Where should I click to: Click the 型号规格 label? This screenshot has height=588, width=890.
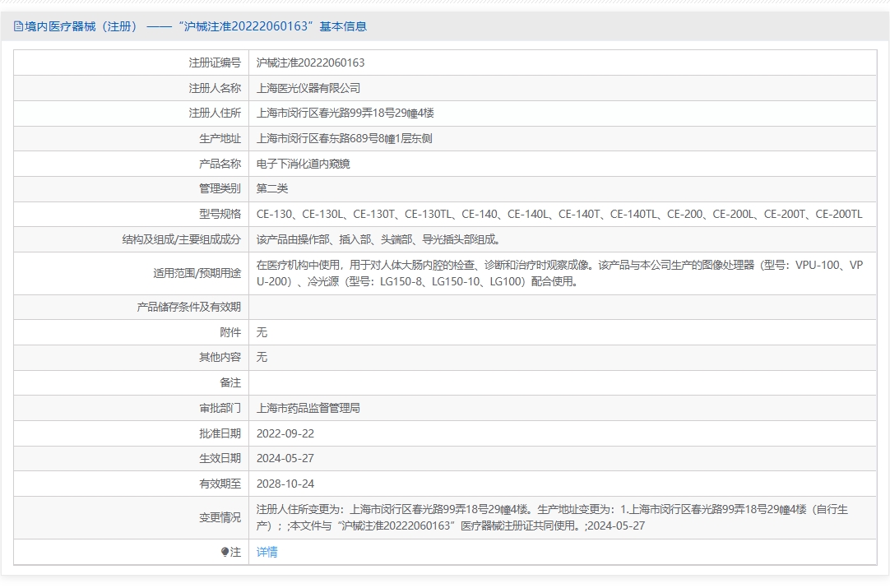[220, 214]
